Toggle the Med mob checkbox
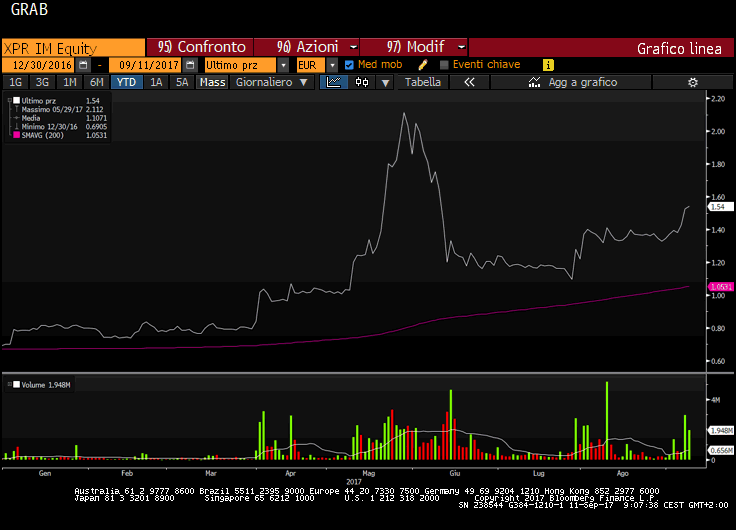This screenshot has height=530, width=736. [349, 65]
